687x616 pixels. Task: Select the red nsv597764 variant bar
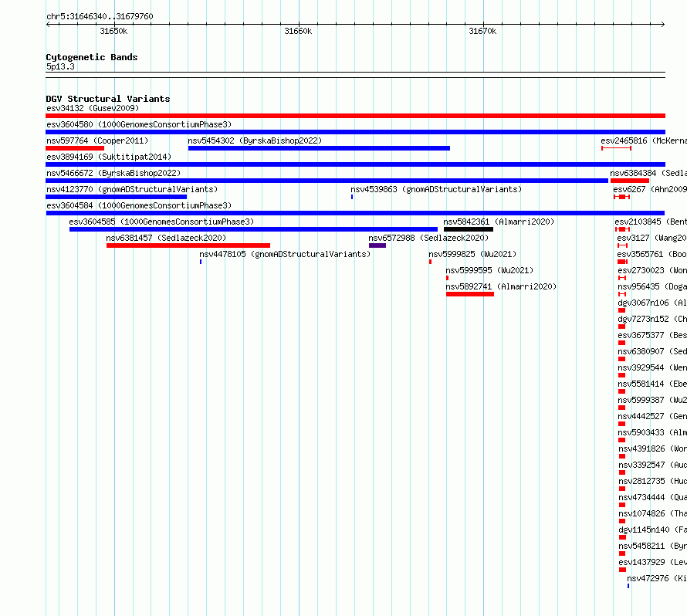(75, 148)
